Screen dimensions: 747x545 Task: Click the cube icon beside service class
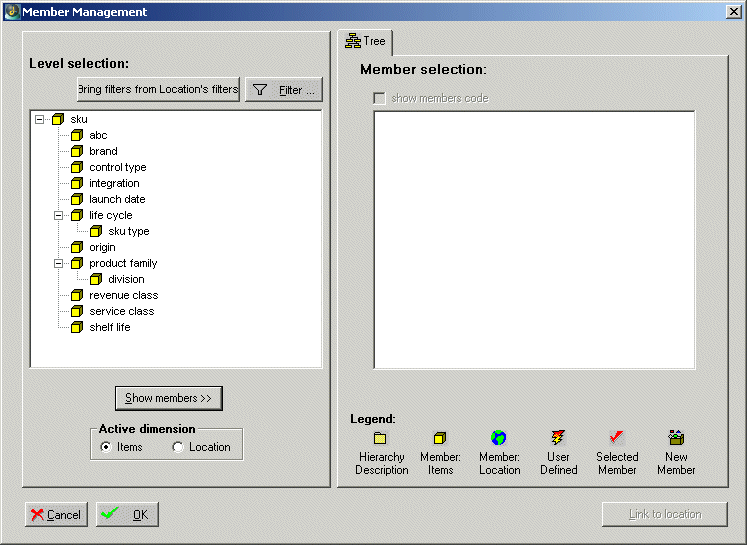click(77, 312)
